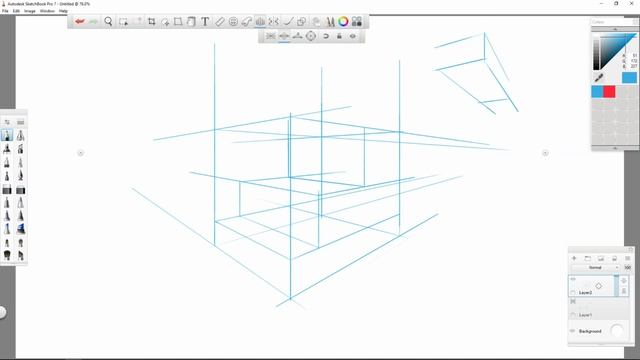Screen dimensions: 640x360
Task: Select the rectangular Selection tool
Action: tap(123, 22)
